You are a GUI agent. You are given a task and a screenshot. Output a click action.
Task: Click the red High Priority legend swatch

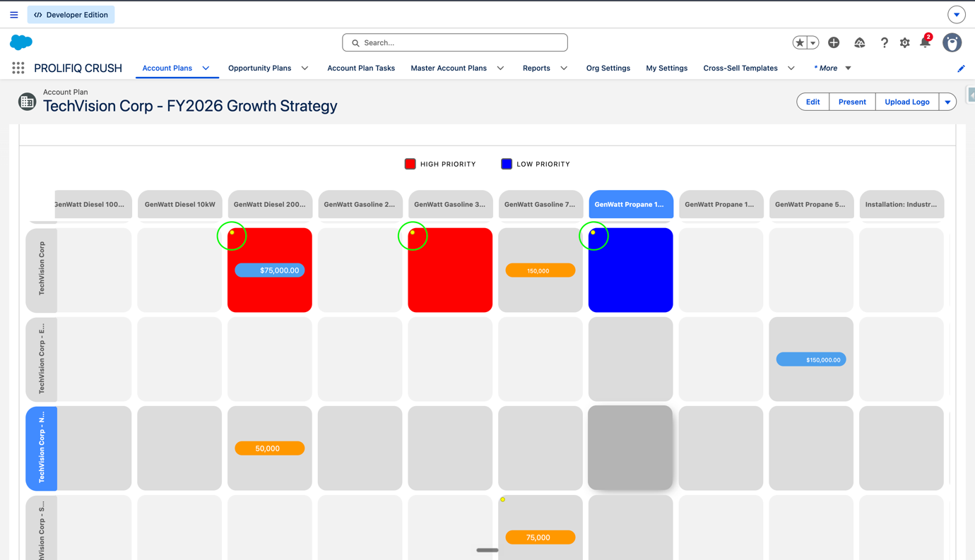410,164
